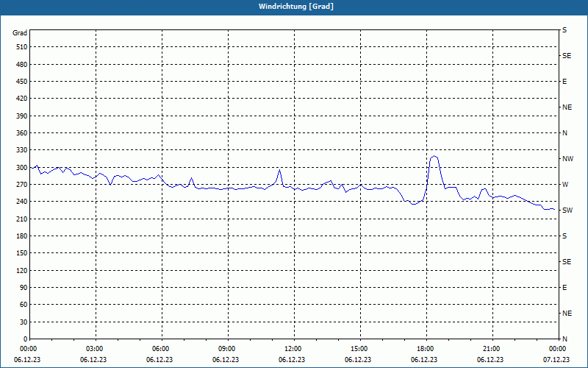Viewport: 588px width, 368px height.
Task: Click the 06:00 time label
Action: [x=162, y=349]
